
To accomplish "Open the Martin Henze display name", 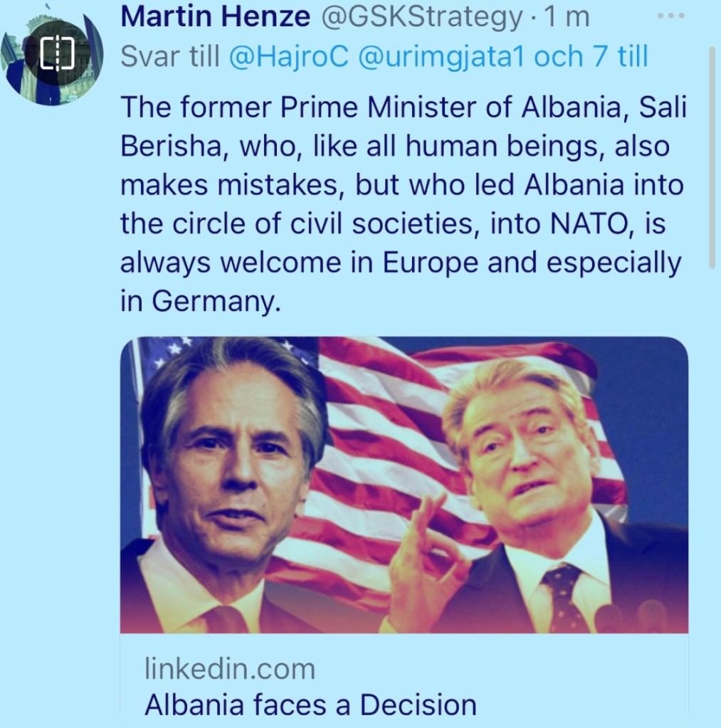I will click(217, 18).
